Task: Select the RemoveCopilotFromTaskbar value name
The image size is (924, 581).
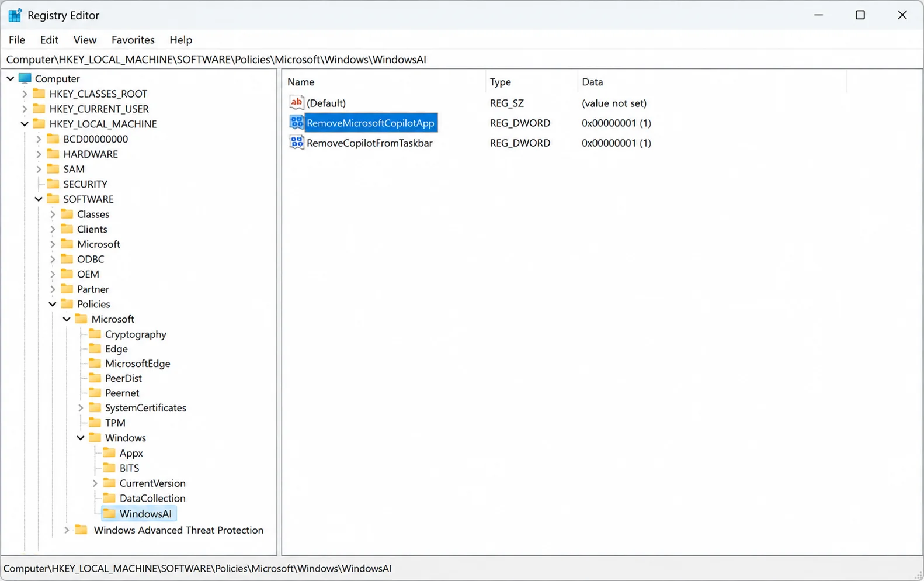Action: pos(370,143)
